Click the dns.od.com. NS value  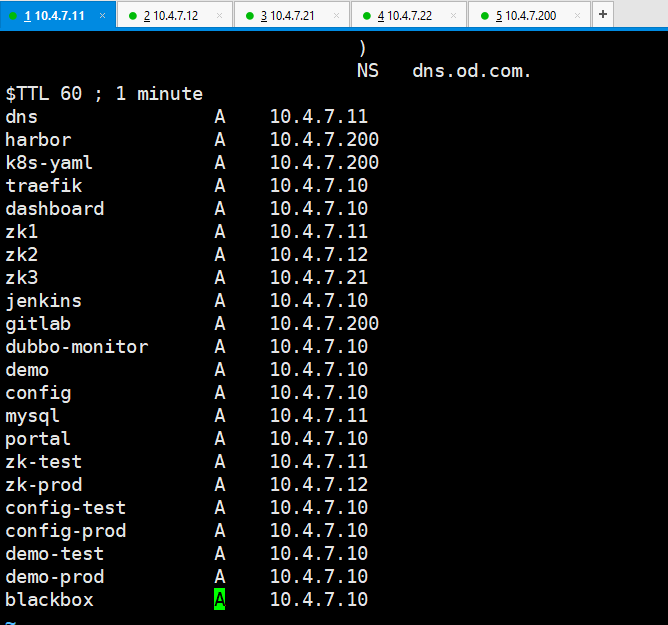[472, 71]
